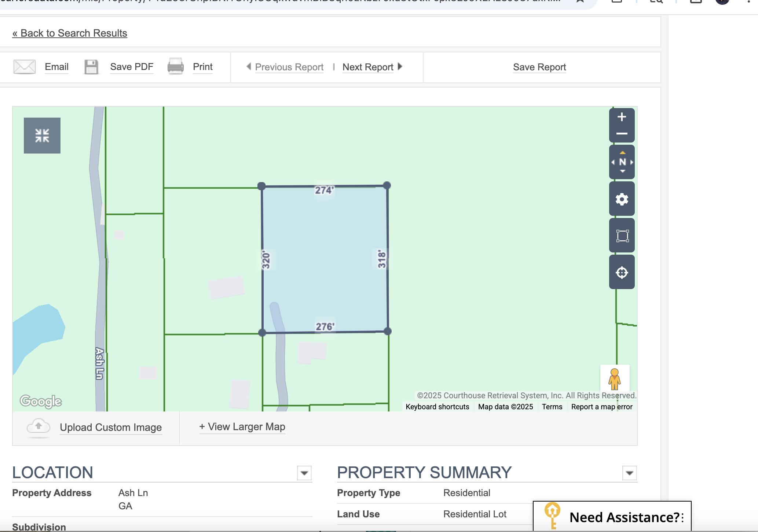Screen dimensions: 758x532
Task: Collapse map with the shrink arrows icon
Action: (42, 136)
